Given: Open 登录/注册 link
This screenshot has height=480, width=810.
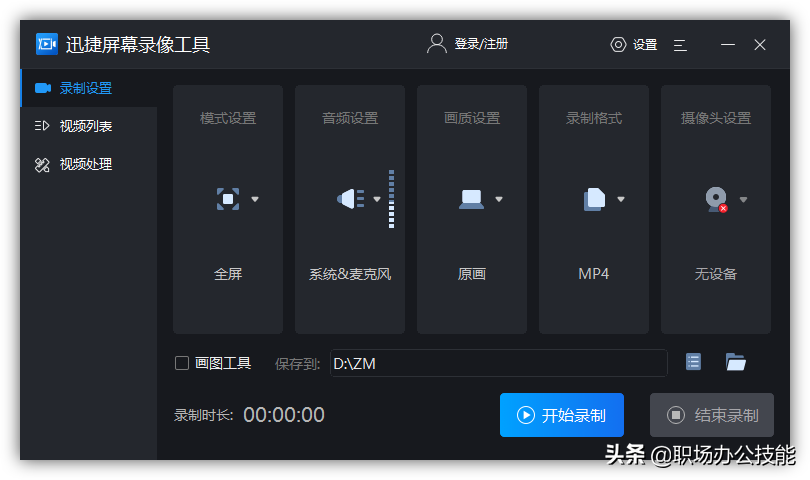Looking at the screenshot, I should 481,44.
